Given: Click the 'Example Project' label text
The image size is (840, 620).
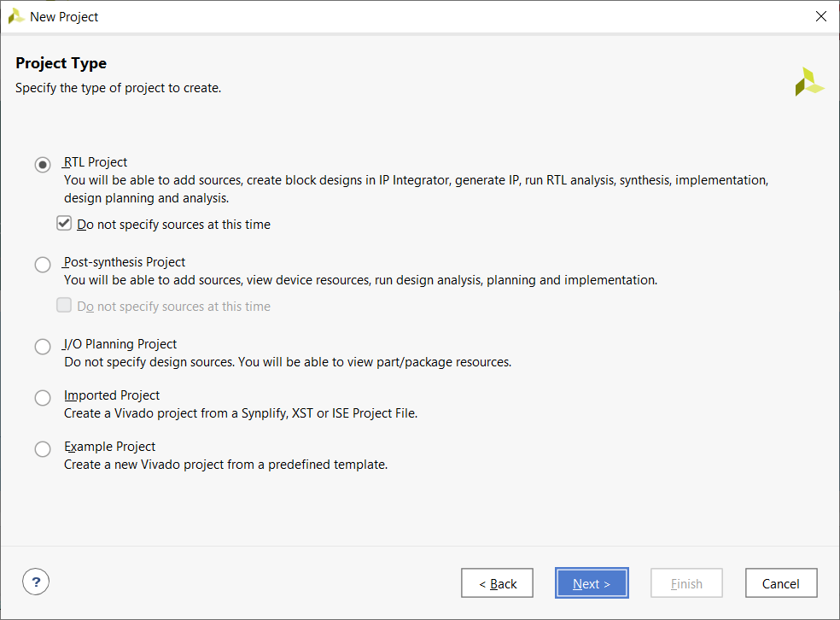Looking at the screenshot, I should [110, 447].
